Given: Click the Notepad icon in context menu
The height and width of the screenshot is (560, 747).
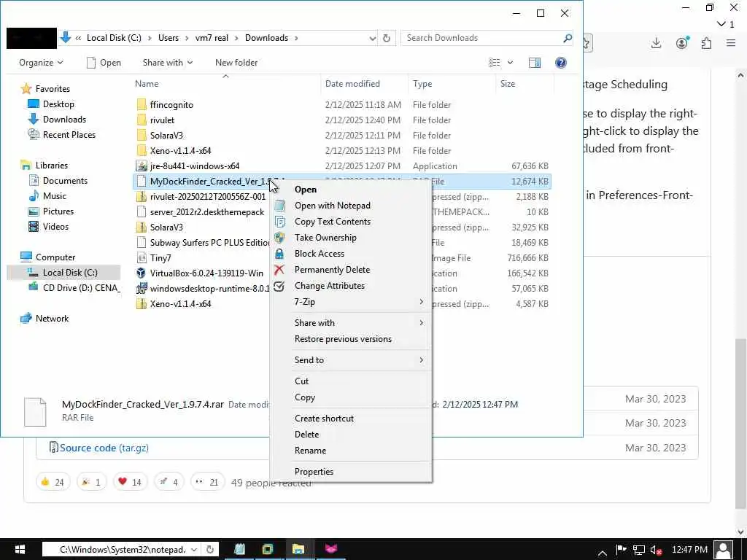Looking at the screenshot, I should tap(279, 205).
